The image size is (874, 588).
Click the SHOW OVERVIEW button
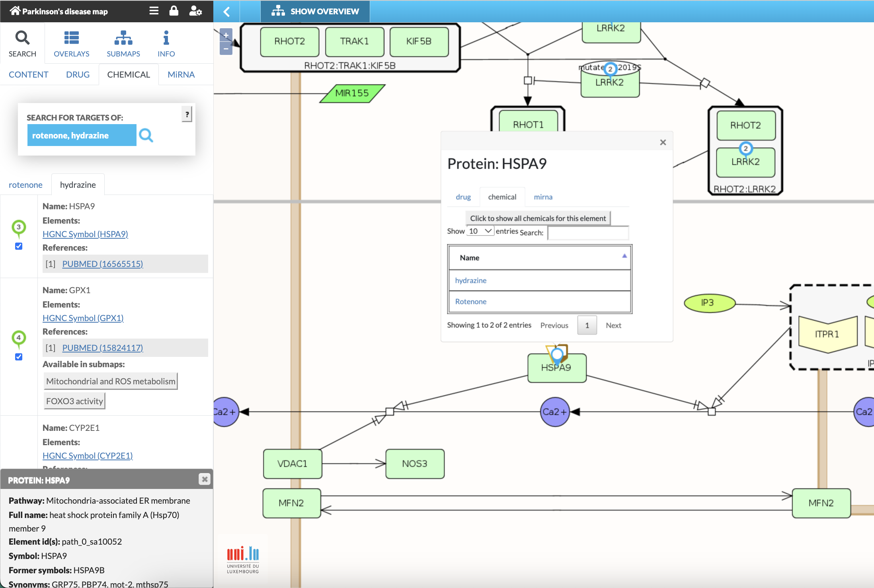click(x=315, y=12)
